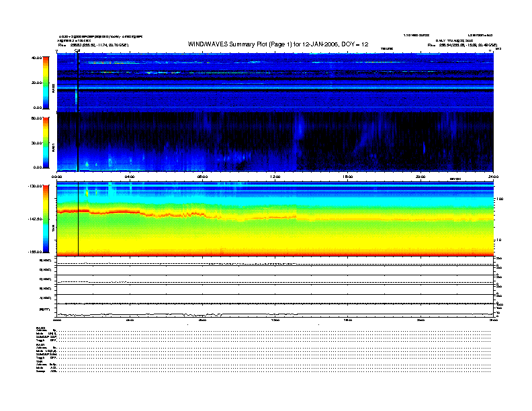The height and width of the screenshot is (411, 532).
Task: Click the TNR header in the status table
Action: [x=39, y=362]
